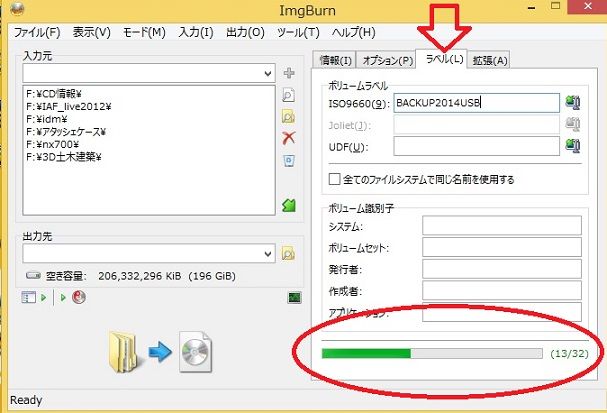Click the add file plus icon
Image resolution: width=607 pixels, height=413 pixels.
pyautogui.click(x=289, y=73)
